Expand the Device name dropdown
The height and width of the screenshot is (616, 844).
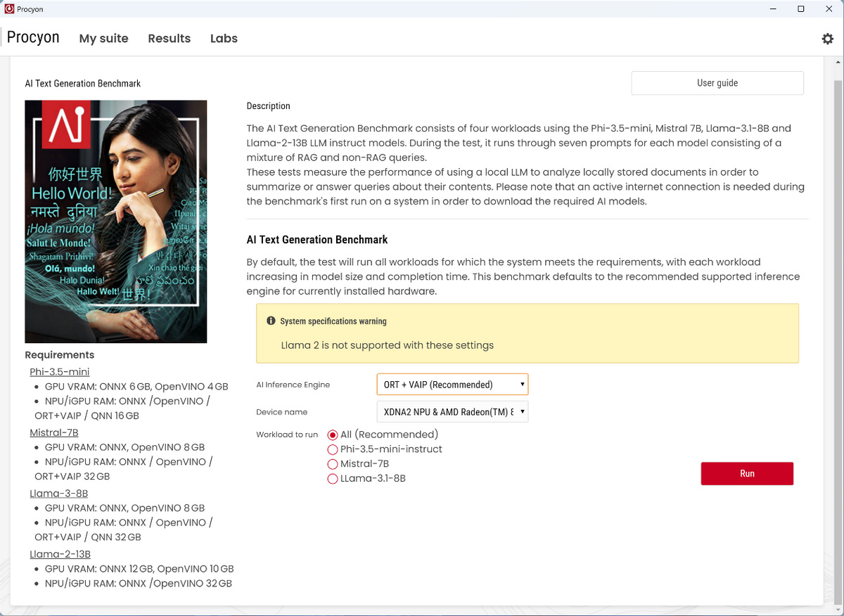pos(452,411)
